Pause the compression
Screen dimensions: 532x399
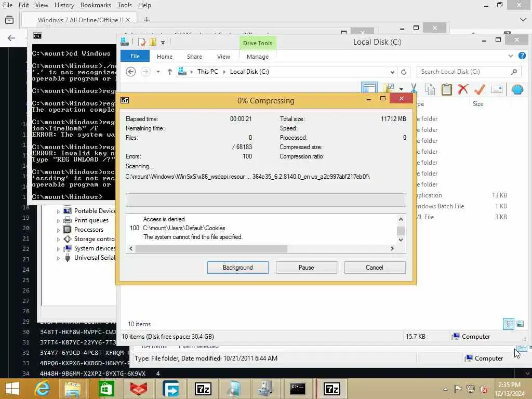[307, 268]
